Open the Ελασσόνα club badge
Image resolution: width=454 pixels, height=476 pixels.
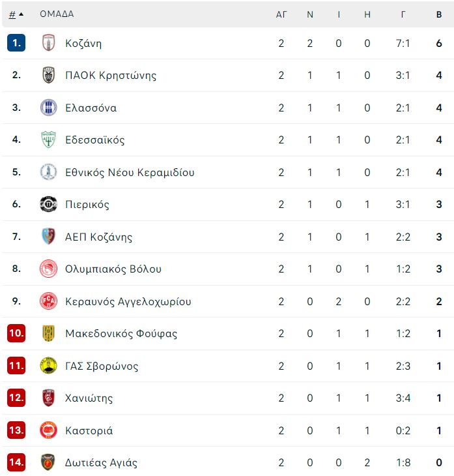tap(48, 108)
